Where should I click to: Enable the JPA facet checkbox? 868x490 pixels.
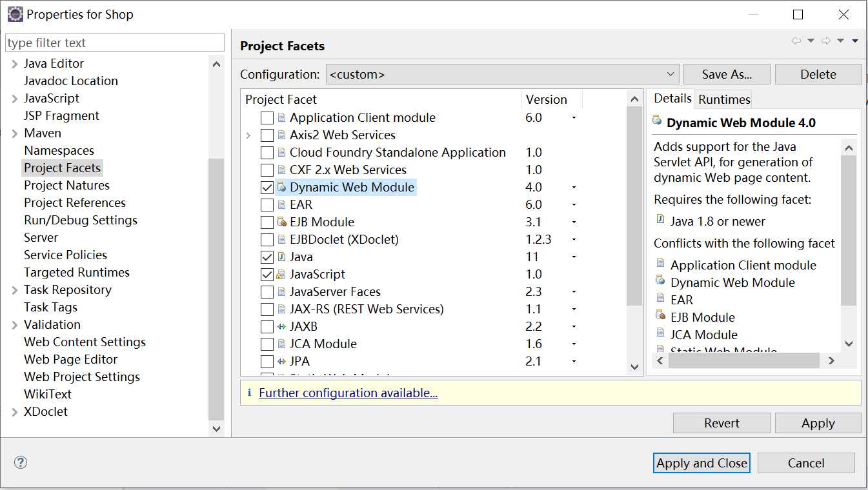pos(267,362)
